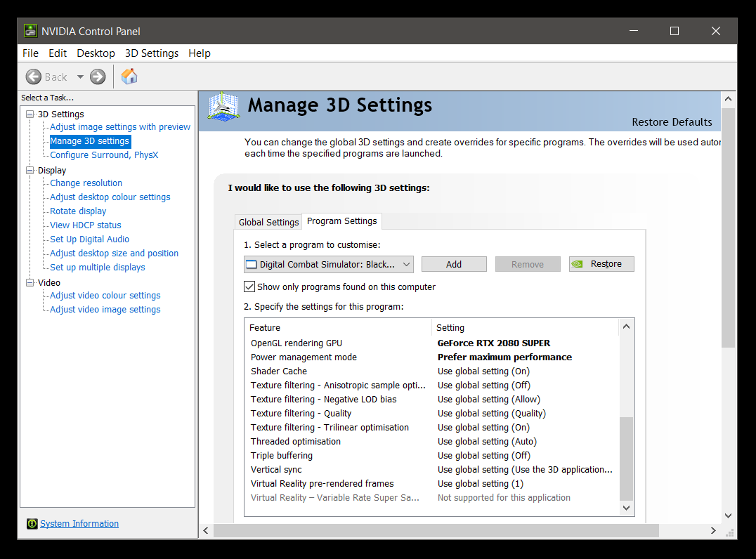Click Prefer maximum performance setting value

[504, 357]
